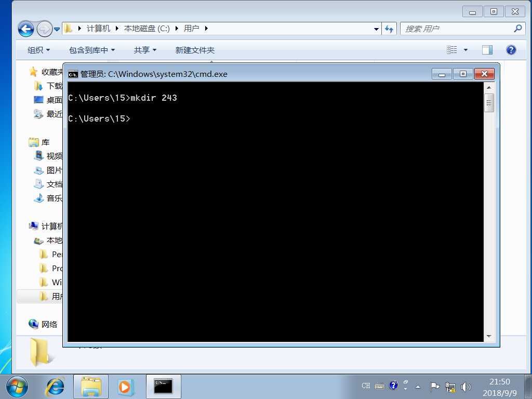Image resolution: width=532 pixels, height=399 pixels.
Task: Maximize the cmd.exe window
Action: (x=463, y=74)
